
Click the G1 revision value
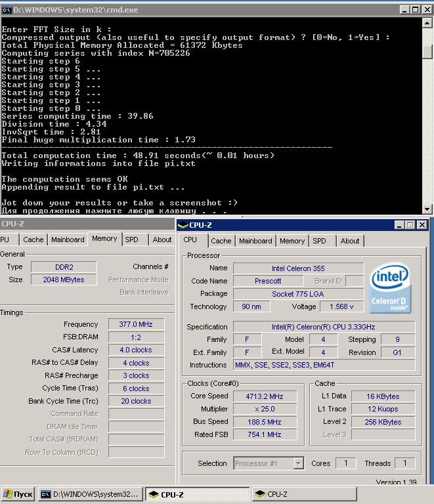(x=398, y=352)
